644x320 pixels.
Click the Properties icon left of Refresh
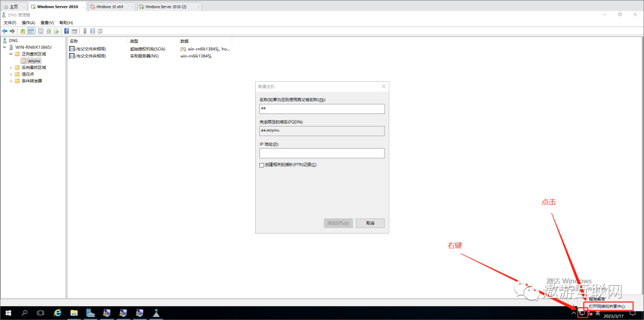click(41, 31)
